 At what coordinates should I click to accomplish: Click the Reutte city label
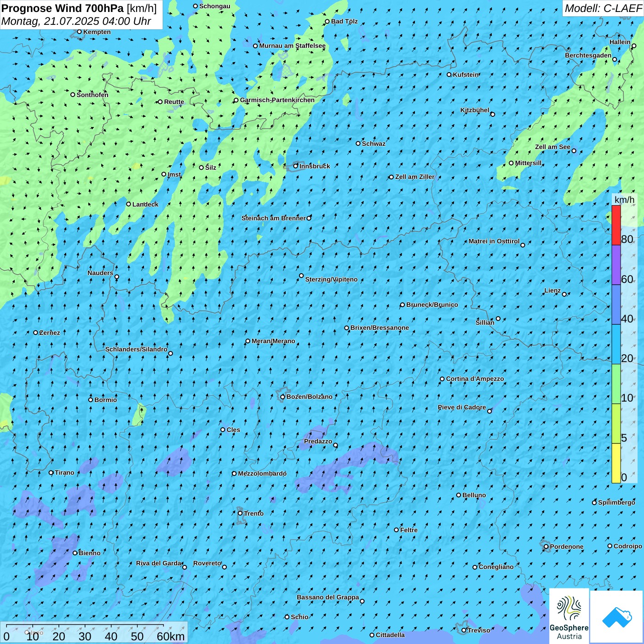pos(174,102)
